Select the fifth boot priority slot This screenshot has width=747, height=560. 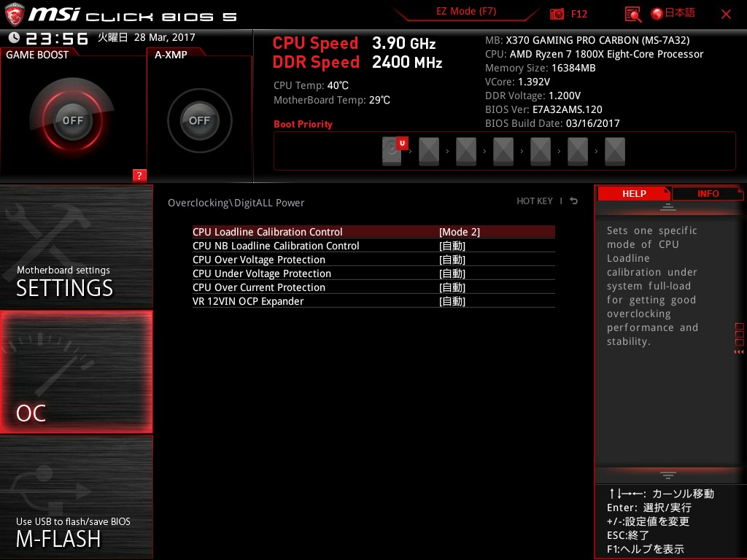pos(541,152)
